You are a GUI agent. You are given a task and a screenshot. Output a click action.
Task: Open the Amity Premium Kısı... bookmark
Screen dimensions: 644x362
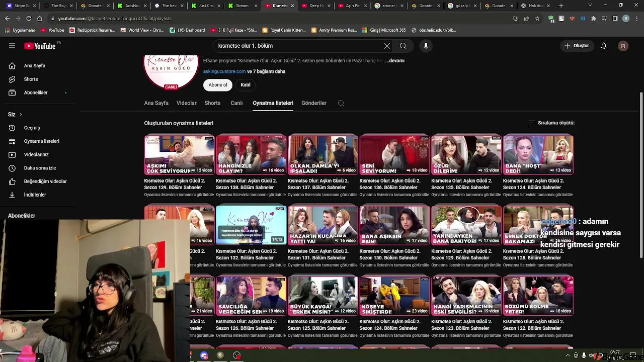pos(334,30)
